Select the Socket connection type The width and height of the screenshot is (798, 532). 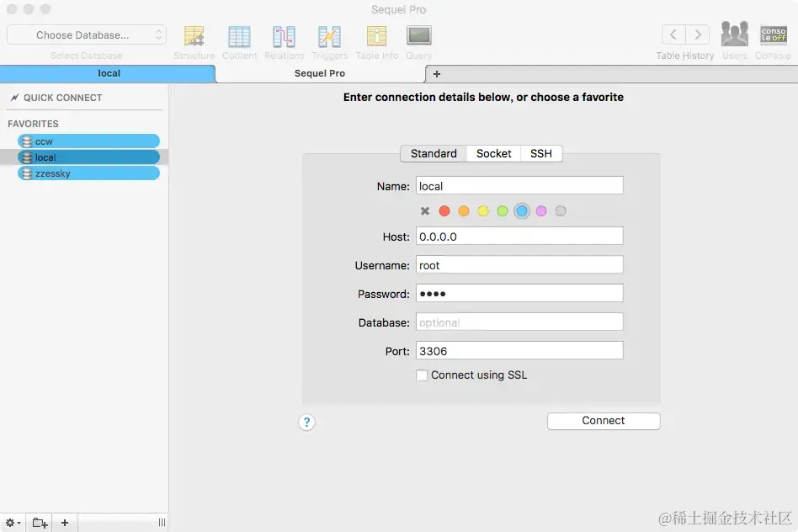(x=493, y=154)
